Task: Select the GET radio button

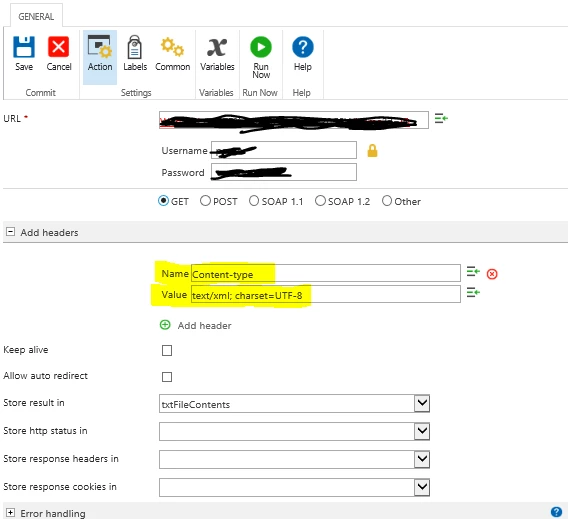Action: (x=163, y=201)
